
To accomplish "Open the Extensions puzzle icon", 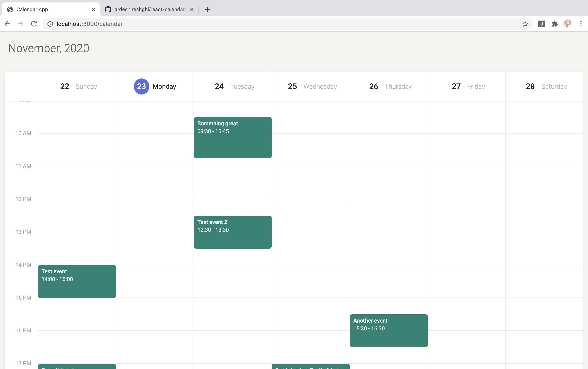I will (555, 24).
